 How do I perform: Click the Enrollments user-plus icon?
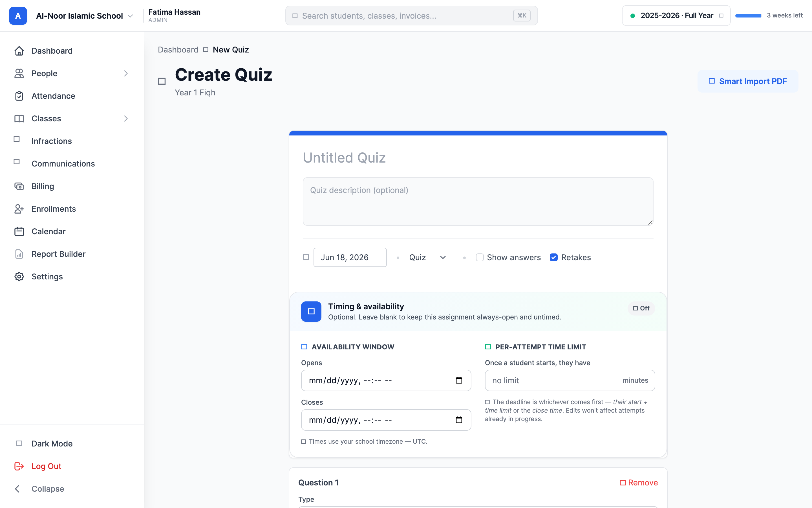click(19, 209)
